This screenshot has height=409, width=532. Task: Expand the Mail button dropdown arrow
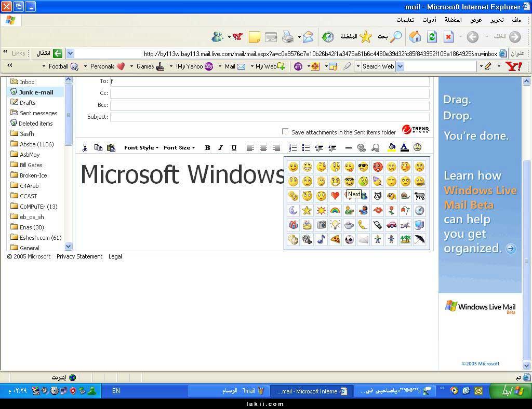click(220, 66)
